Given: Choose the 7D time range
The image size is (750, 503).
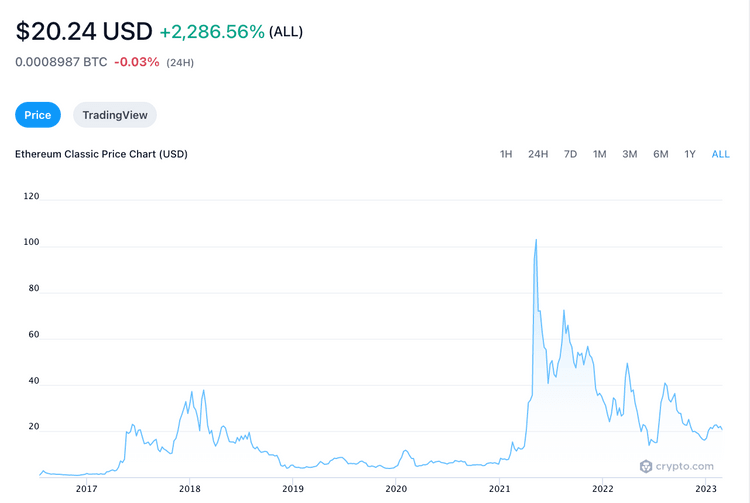Looking at the screenshot, I should pyautogui.click(x=570, y=154).
